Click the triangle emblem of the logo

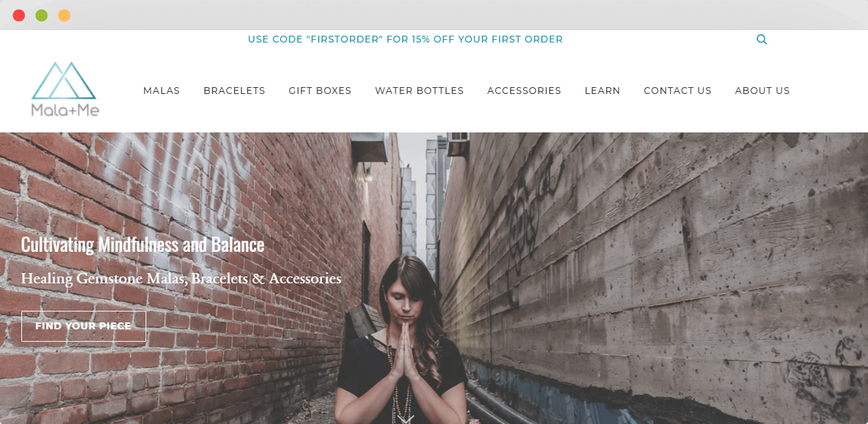(x=64, y=81)
